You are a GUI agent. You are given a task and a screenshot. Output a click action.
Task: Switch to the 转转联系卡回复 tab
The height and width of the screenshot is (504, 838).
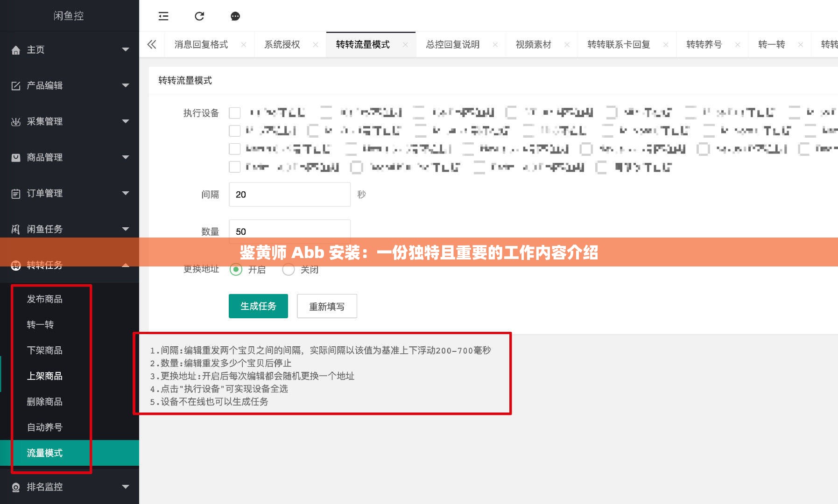(619, 44)
